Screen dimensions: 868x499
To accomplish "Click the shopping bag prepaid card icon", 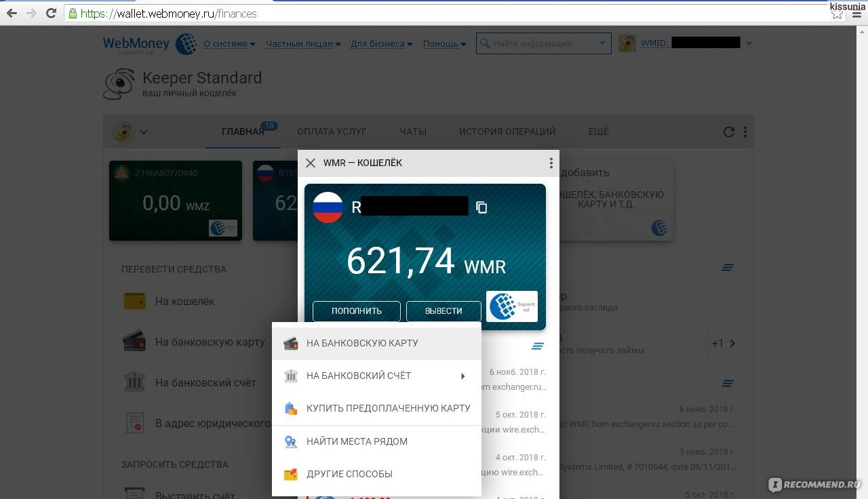I will [291, 408].
